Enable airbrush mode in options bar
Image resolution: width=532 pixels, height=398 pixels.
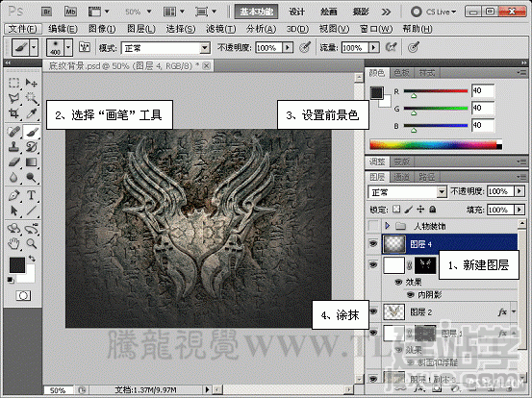coord(391,47)
